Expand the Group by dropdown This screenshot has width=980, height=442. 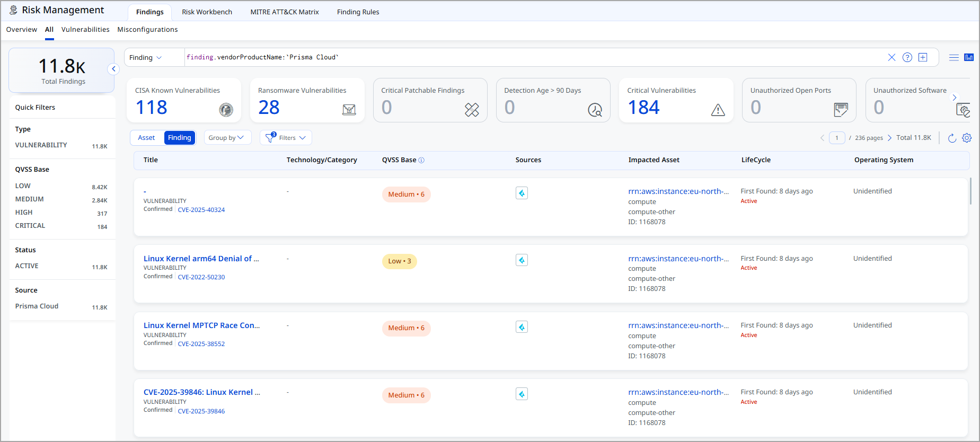(226, 138)
